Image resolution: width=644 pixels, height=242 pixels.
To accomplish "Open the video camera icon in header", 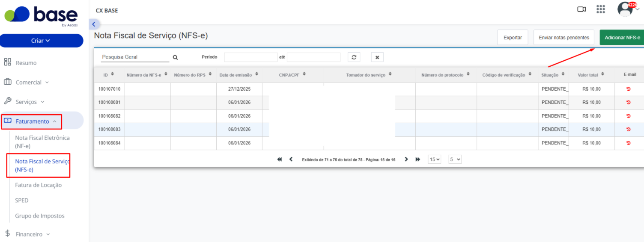I will point(581,9).
